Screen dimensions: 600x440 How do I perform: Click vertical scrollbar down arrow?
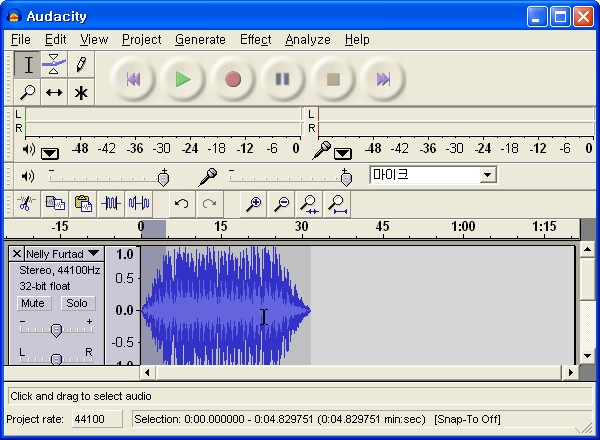(587, 356)
